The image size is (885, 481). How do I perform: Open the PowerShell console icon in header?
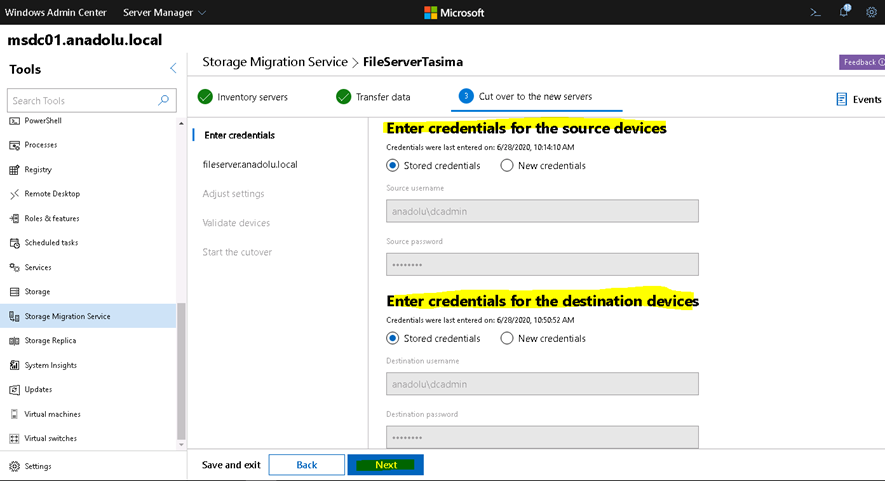815,12
